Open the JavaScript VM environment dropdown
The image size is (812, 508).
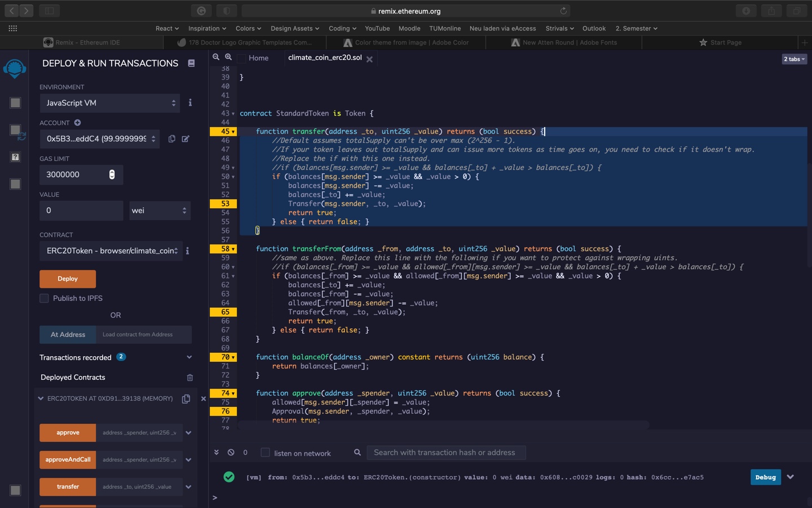[x=110, y=103]
